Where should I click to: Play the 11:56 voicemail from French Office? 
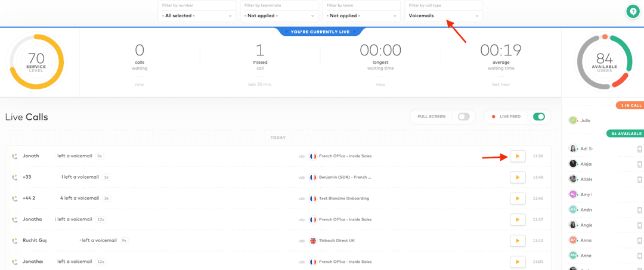[x=518, y=156]
